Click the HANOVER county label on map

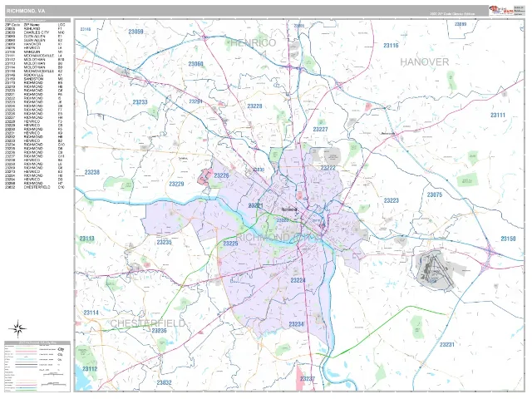pos(425,62)
